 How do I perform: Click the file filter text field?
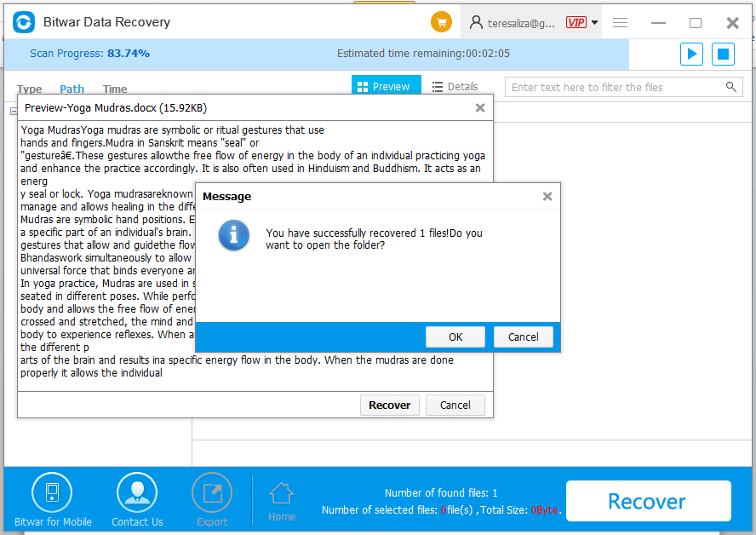pos(615,87)
